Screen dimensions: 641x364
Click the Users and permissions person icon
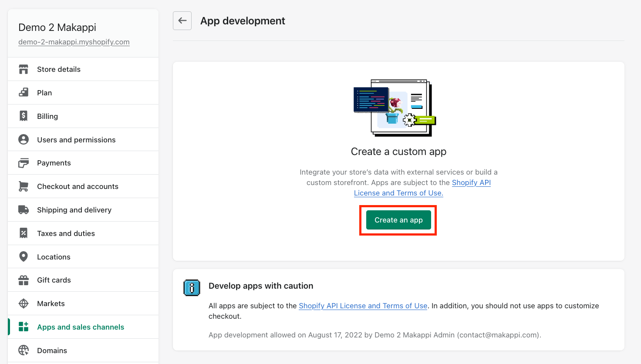[x=24, y=139]
